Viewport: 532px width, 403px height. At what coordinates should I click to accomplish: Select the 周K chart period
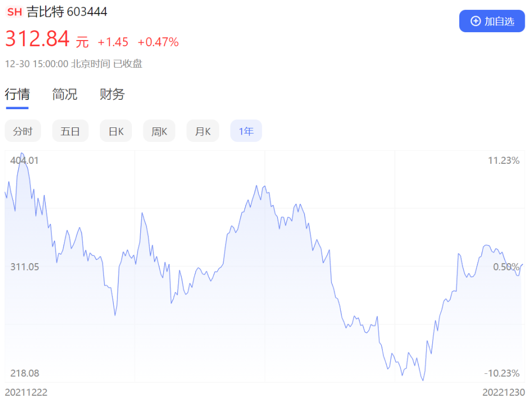[159, 131]
